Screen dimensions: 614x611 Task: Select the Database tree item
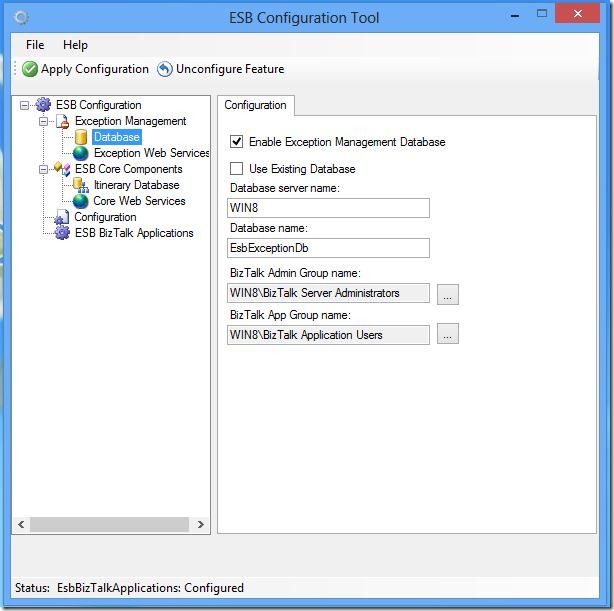point(117,137)
